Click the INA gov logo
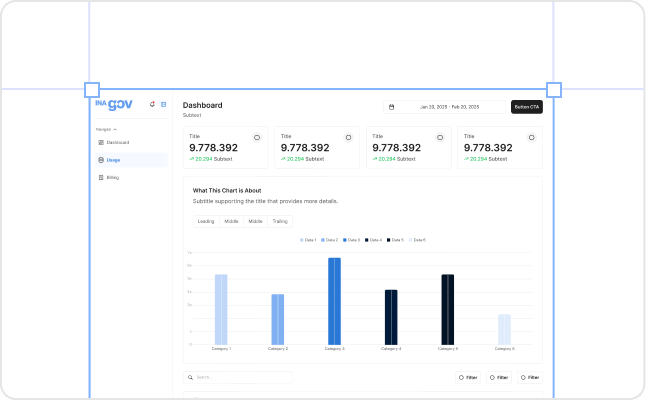The height and width of the screenshot is (400, 646). click(113, 104)
